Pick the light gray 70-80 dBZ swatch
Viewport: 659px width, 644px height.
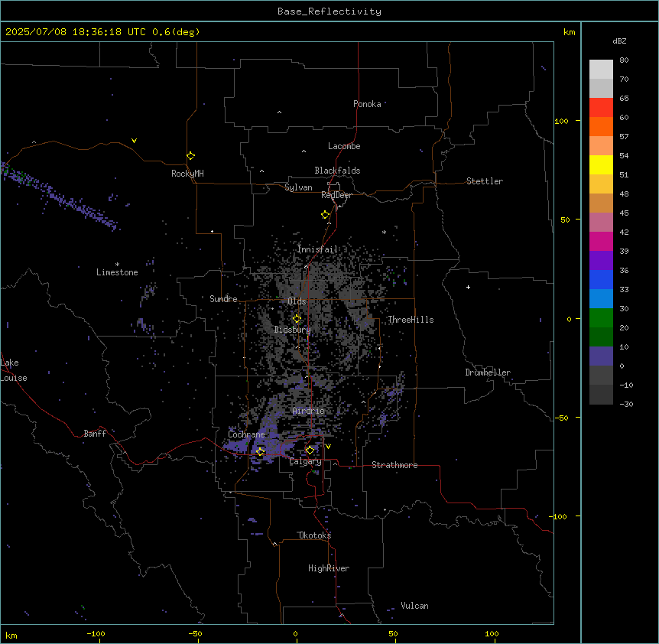(601, 70)
